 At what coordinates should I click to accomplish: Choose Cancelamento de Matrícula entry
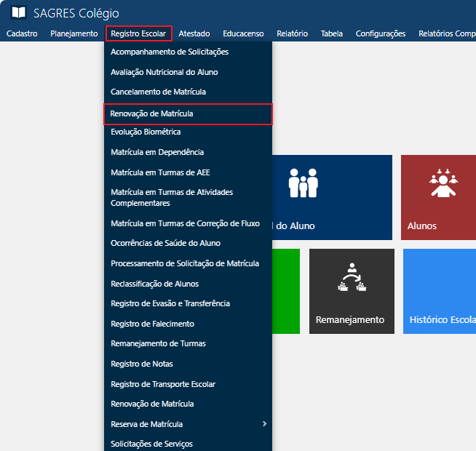pos(158,92)
